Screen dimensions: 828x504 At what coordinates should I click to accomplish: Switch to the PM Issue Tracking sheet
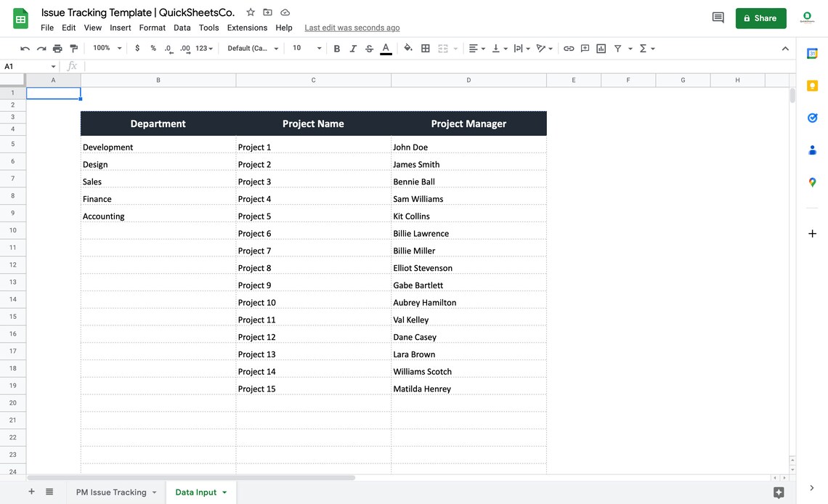[x=110, y=492]
